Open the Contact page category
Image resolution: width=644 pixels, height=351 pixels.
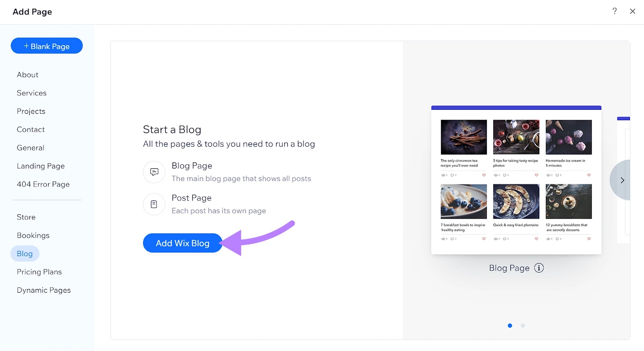point(31,129)
